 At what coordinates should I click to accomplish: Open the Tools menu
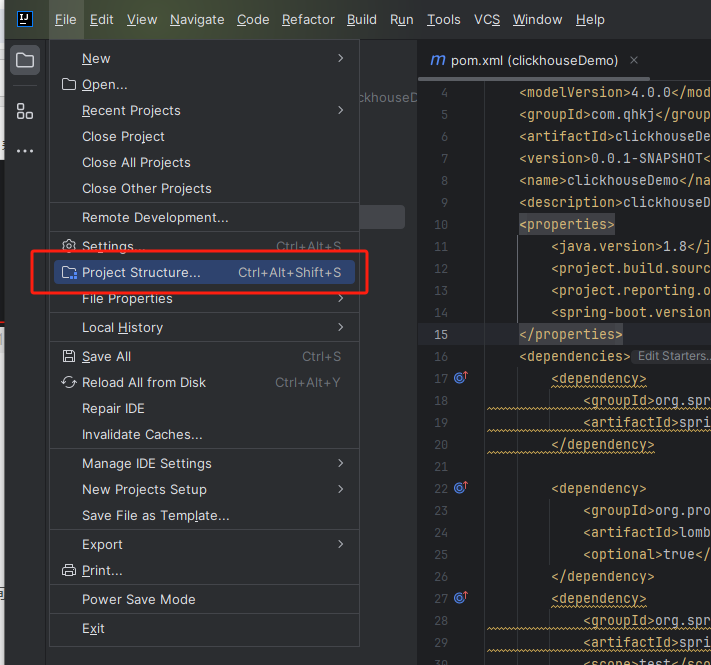444,19
